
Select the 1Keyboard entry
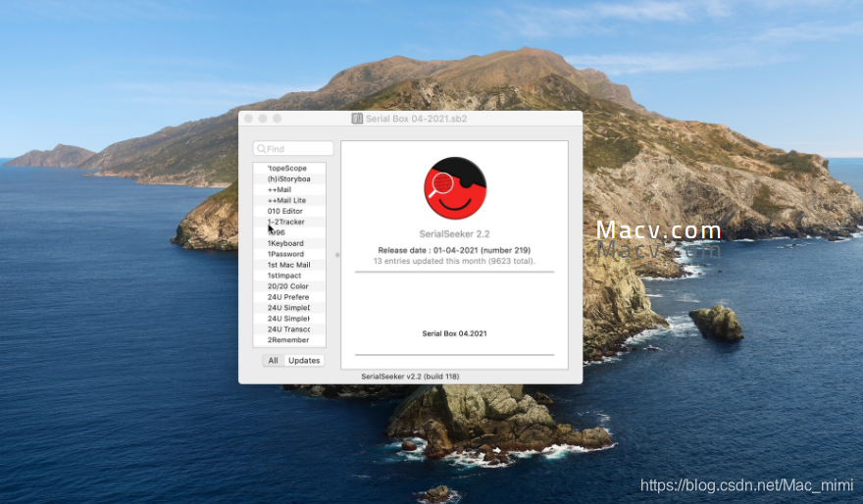(x=289, y=243)
